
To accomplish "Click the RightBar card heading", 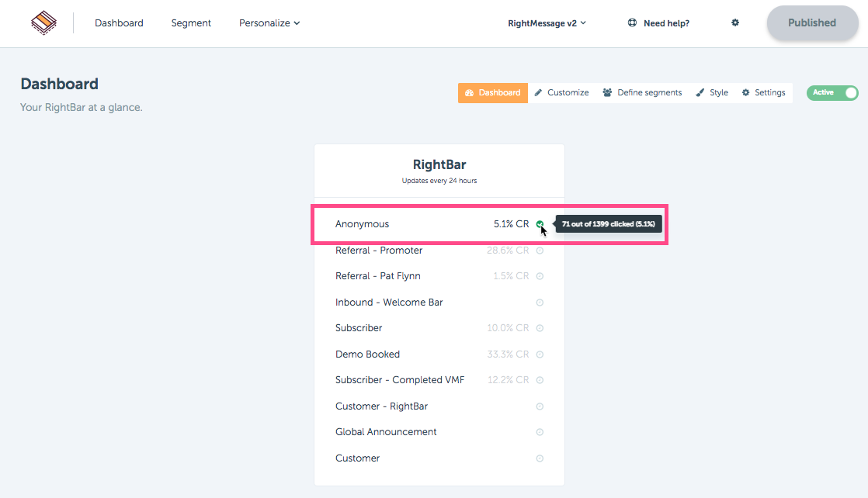I will pos(439,165).
